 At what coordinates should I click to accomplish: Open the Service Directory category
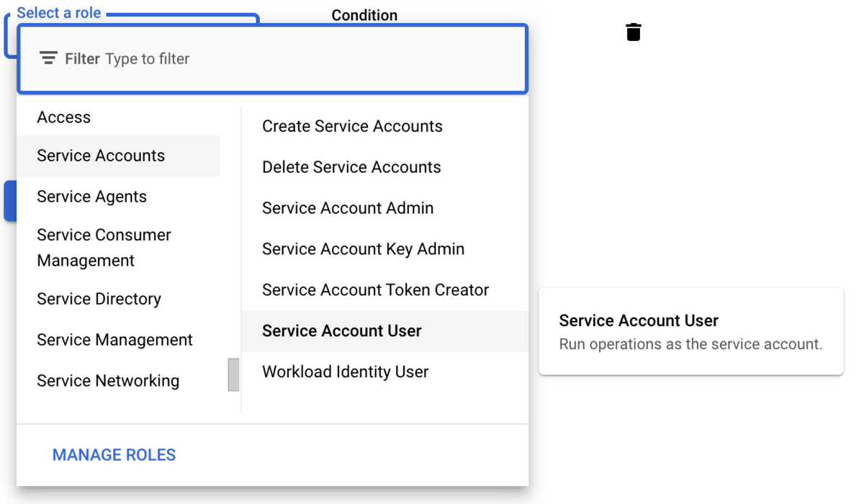click(99, 299)
